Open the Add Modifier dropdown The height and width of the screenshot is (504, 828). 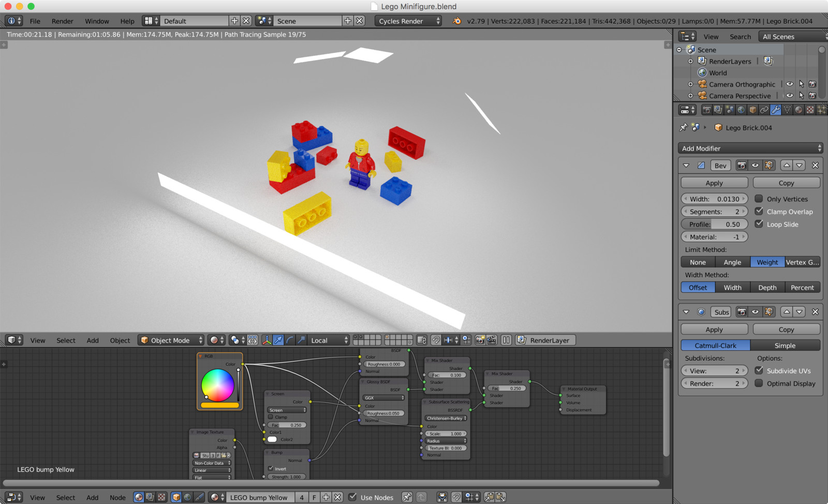tap(750, 148)
